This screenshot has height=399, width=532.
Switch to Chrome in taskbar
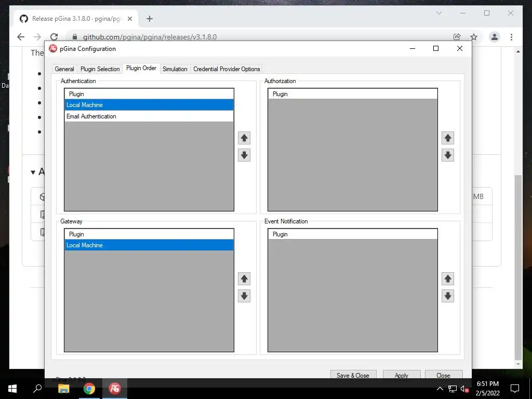point(89,389)
